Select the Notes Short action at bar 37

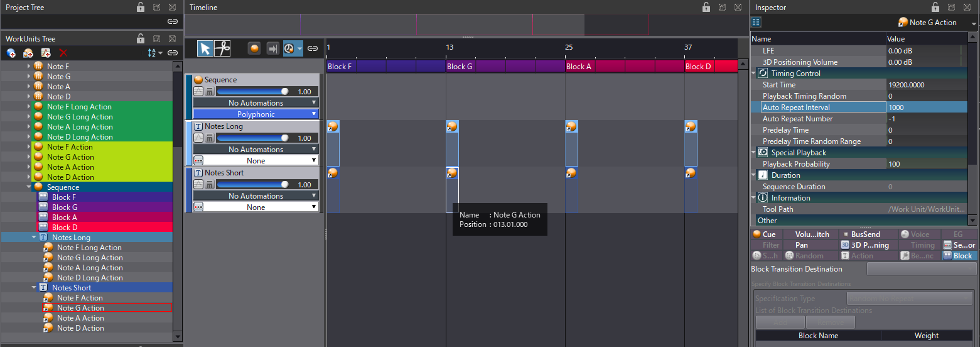click(x=691, y=190)
